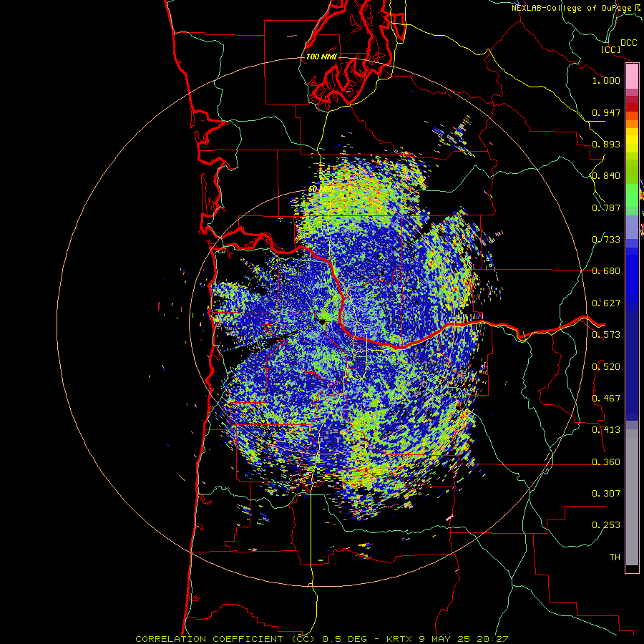Click the pink swatch at top of color bar
Viewport: 644px width, 644px height.
pyautogui.click(x=632, y=76)
